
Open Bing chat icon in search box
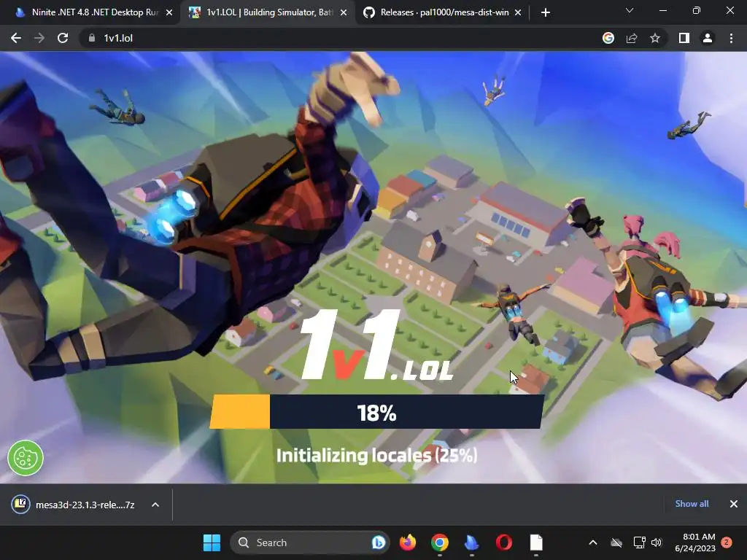(379, 542)
